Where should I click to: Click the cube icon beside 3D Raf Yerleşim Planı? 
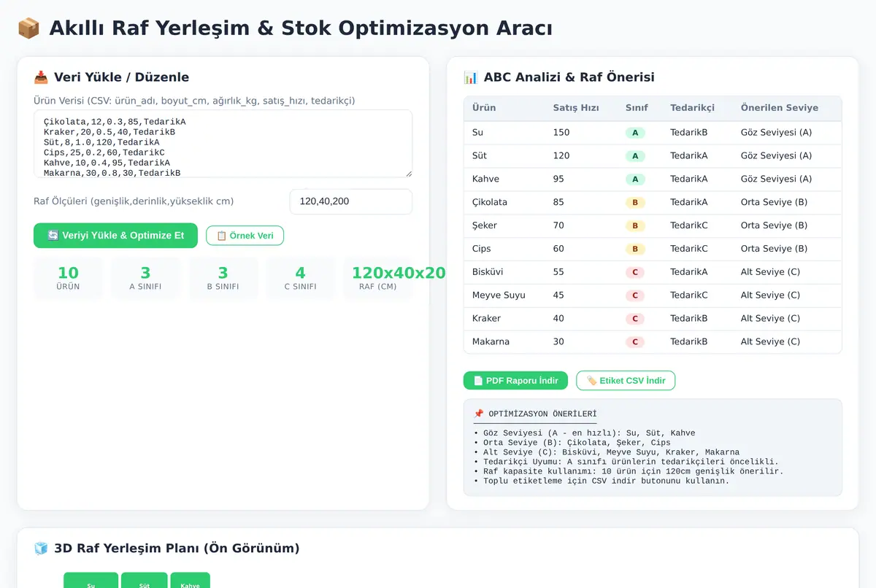41,549
